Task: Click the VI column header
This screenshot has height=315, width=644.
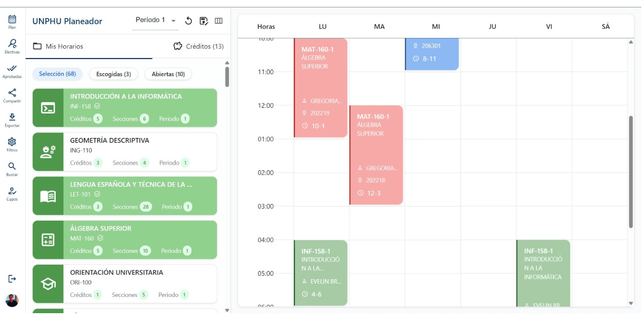Action: click(549, 27)
